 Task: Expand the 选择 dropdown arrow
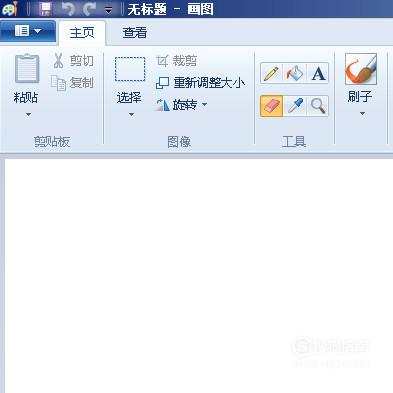pos(131,115)
